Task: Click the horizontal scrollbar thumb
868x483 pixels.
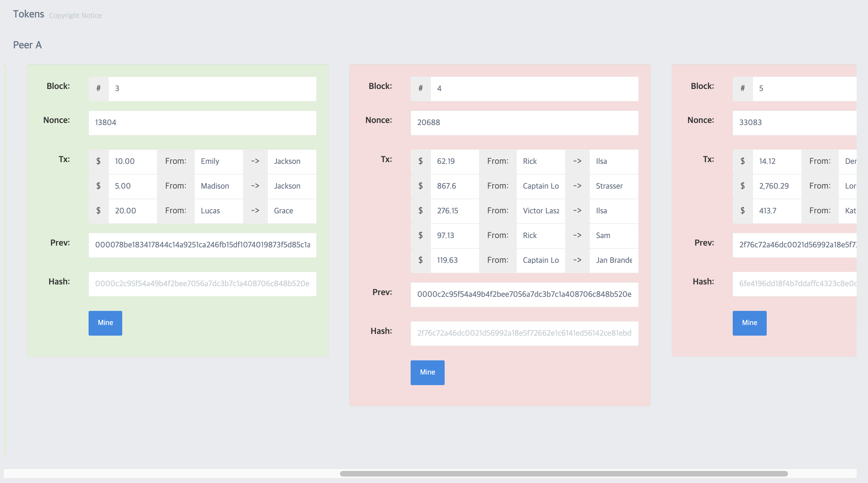Action: pyautogui.click(x=563, y=474)
